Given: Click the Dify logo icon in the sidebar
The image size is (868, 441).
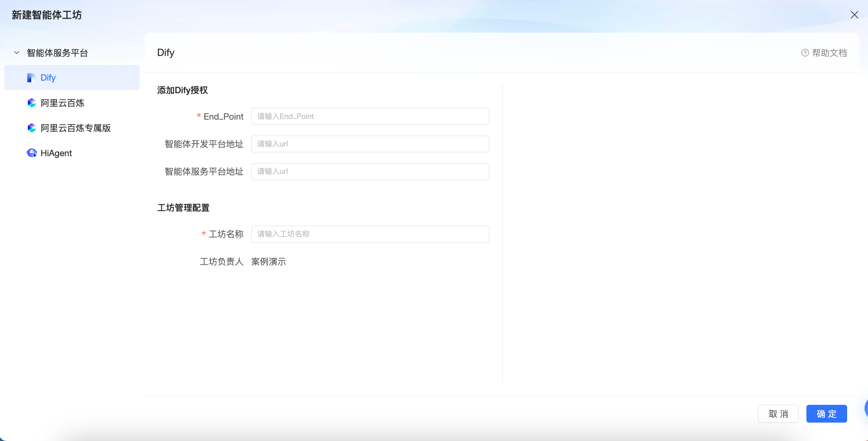Looking at the screenshot, I should click(31, 78).
